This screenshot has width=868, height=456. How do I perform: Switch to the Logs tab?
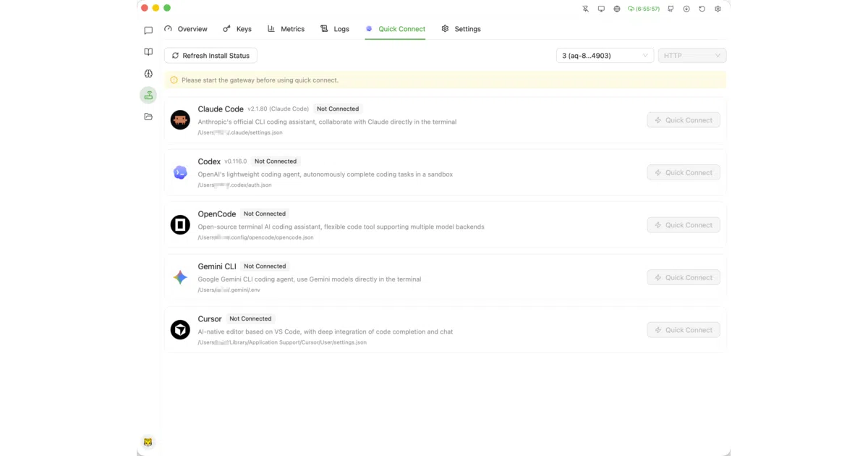[335, 29]
